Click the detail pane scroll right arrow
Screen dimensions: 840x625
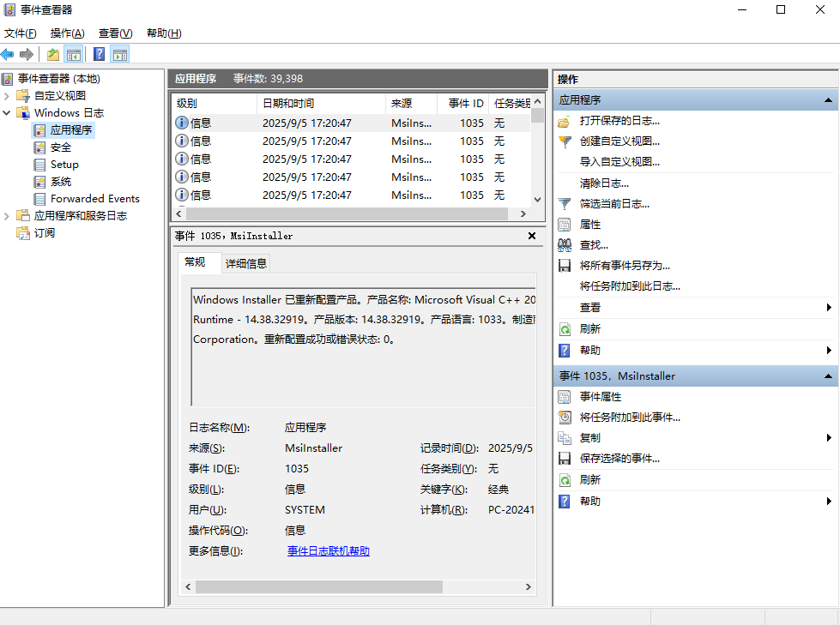coord(529,587)
